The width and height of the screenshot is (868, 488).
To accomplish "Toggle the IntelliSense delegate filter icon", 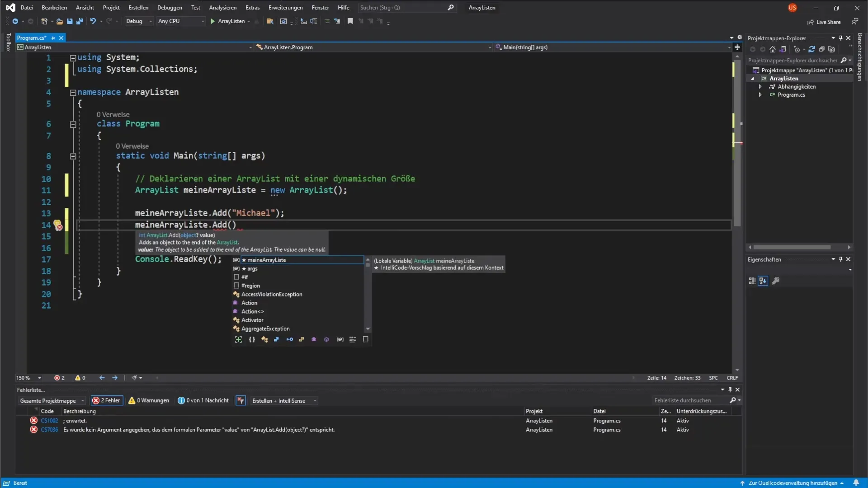I will pos(314,339).
